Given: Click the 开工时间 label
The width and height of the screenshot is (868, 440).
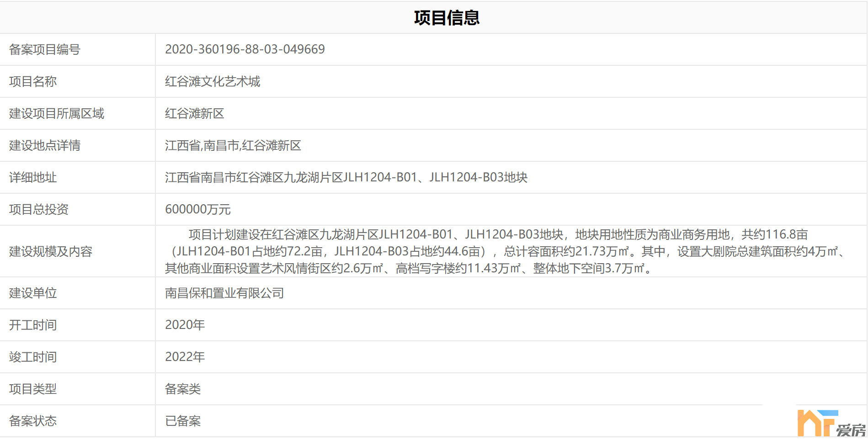Looking at the screenshot, I should point(33,325).
